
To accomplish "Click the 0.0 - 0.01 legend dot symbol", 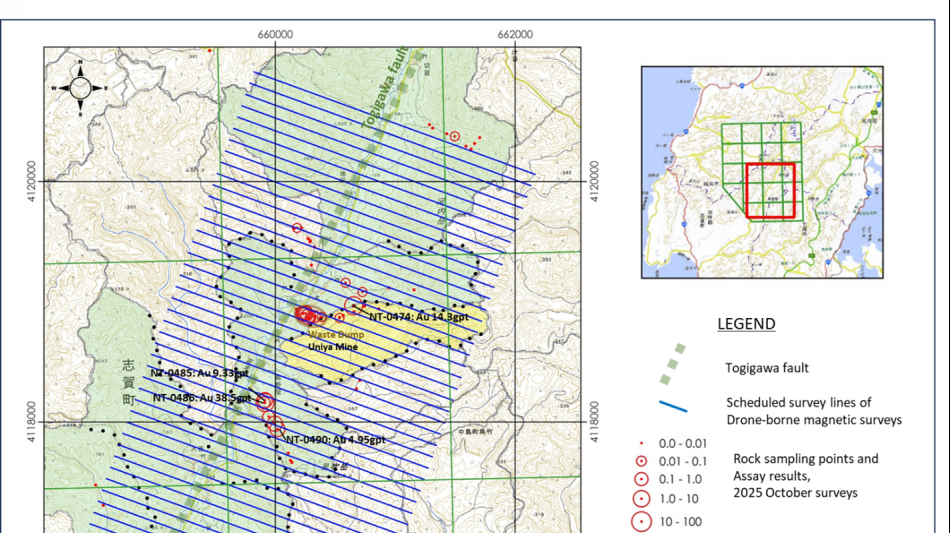I will tap(642, 443).
